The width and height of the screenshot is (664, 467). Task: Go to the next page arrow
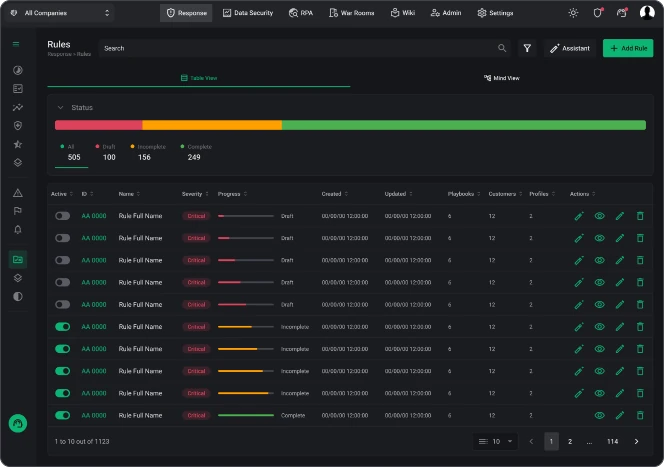tap(636, 442)
